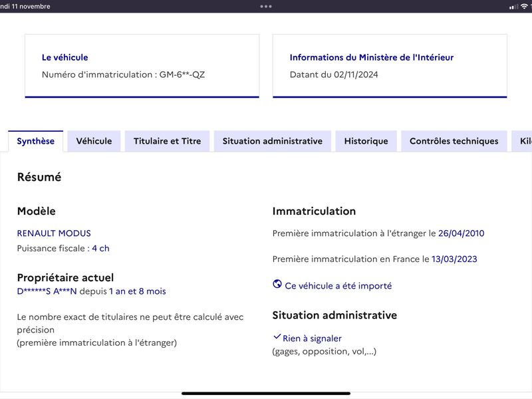Click the RENAULT MODUS model text
This screenshot has width=532, height=399.
point(54,233)
